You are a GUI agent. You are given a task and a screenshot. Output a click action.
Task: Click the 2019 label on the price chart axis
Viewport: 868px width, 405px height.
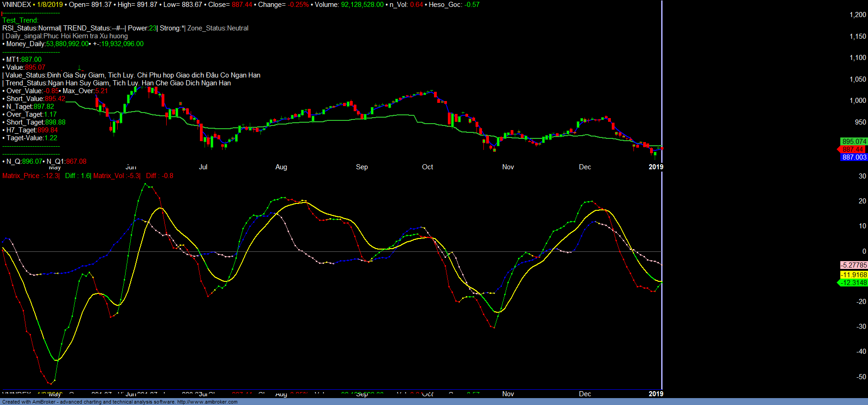pos(656,167)
